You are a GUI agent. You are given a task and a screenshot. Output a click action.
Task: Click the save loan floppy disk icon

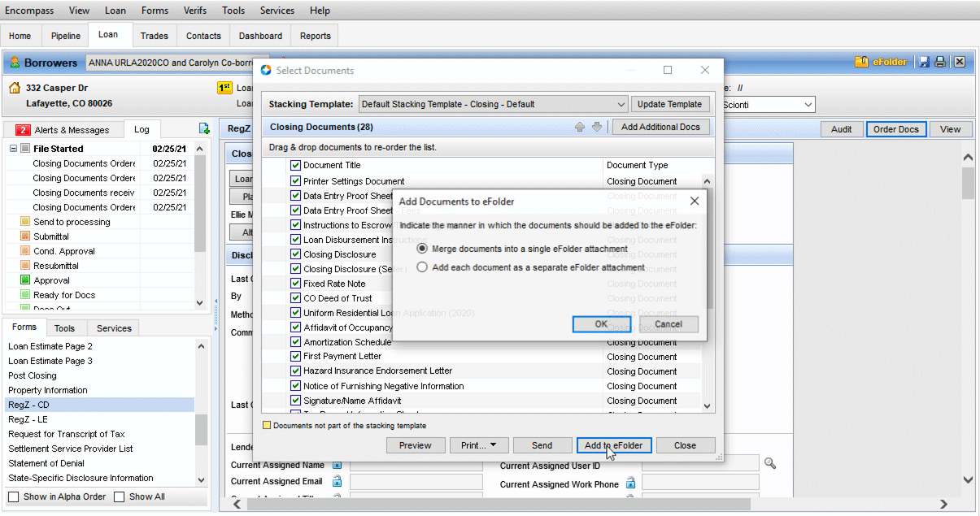tap(924, 62)
